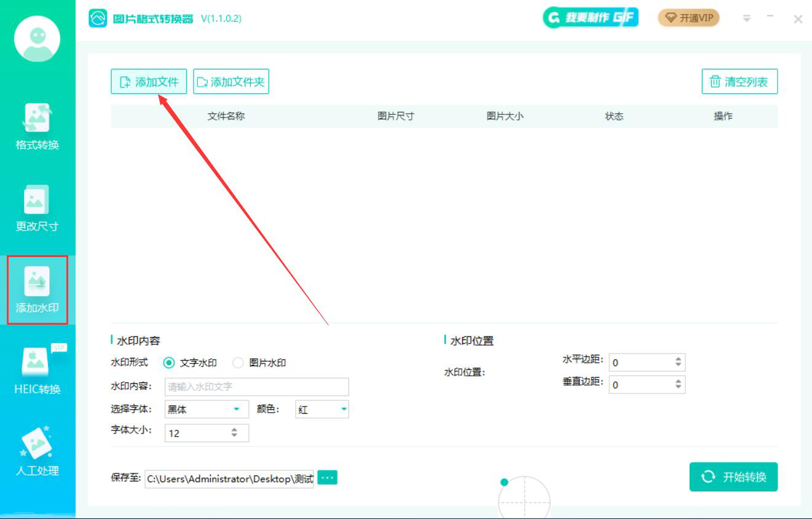Image resolution: width=812 pixels, height=519 pixels.
Task: Click the 保存至 output path field
Action: pyautogui.click(x=229, y=478)
